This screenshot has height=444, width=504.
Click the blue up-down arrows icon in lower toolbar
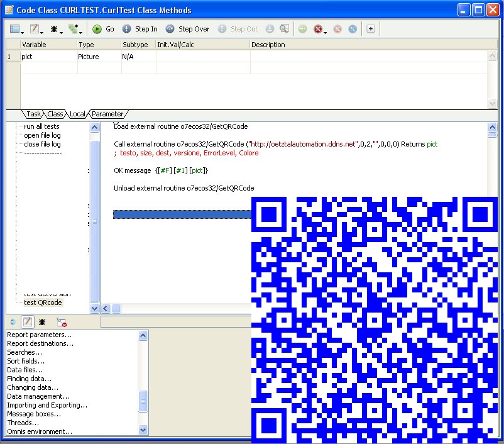13,322
